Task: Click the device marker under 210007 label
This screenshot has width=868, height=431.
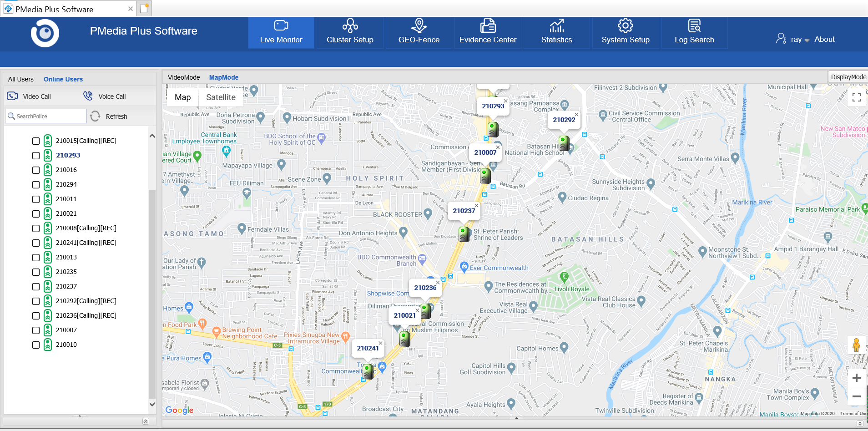Action: tap(485, 176)
